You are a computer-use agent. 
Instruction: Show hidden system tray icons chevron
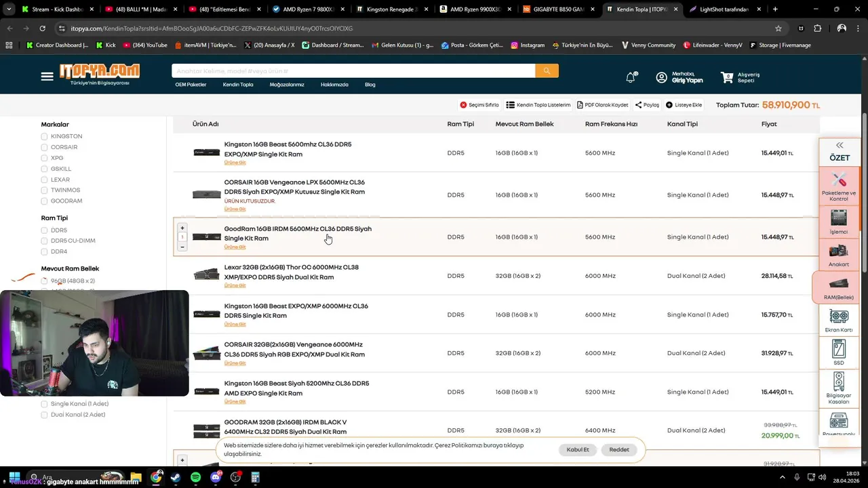tap(783, 477)
